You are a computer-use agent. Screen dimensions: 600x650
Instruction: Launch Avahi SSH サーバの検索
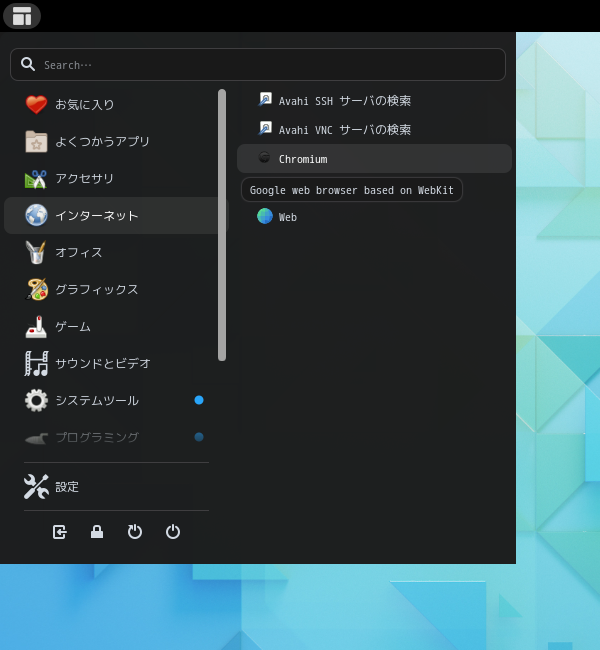374,101
